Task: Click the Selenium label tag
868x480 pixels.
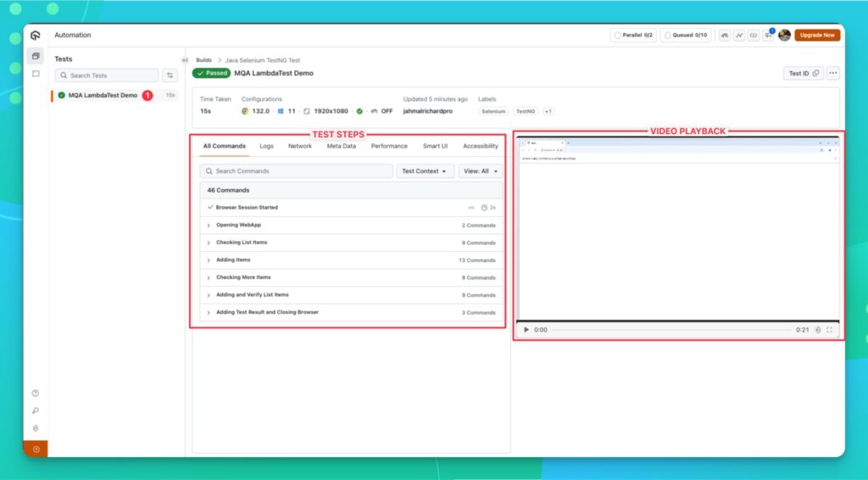Action: (493, 111)
